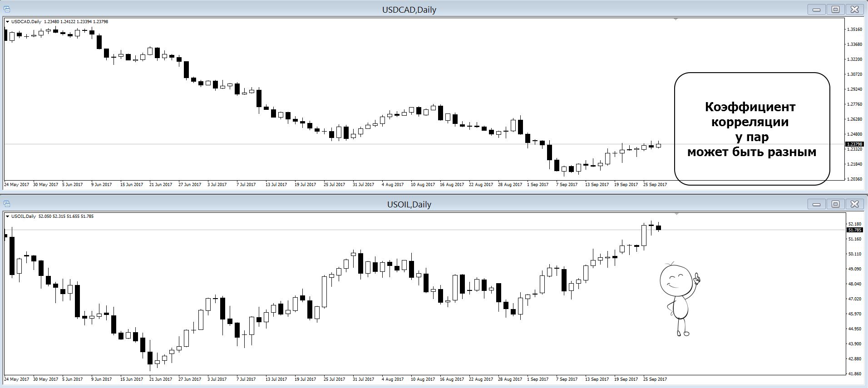Viewport: 868px width, 388px height.
Task: Click the USDCAD,Daily title bar
Action: click(x=409, y=10)
